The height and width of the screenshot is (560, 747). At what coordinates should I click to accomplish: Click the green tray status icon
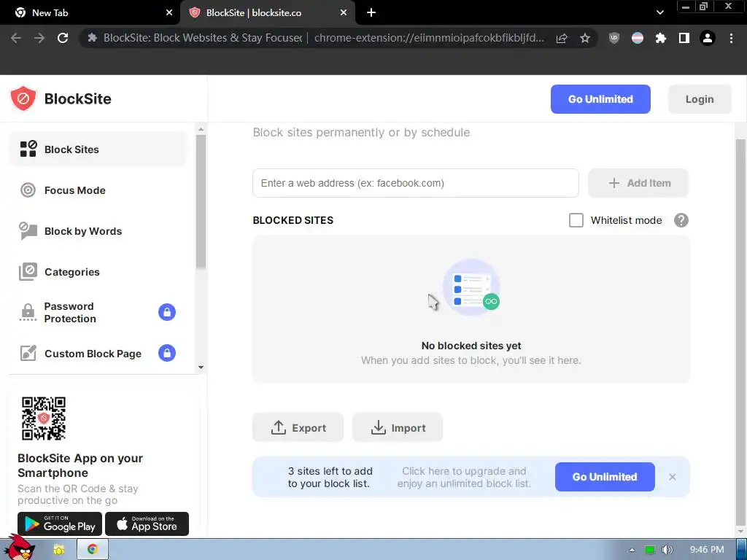tap(650, 550)
